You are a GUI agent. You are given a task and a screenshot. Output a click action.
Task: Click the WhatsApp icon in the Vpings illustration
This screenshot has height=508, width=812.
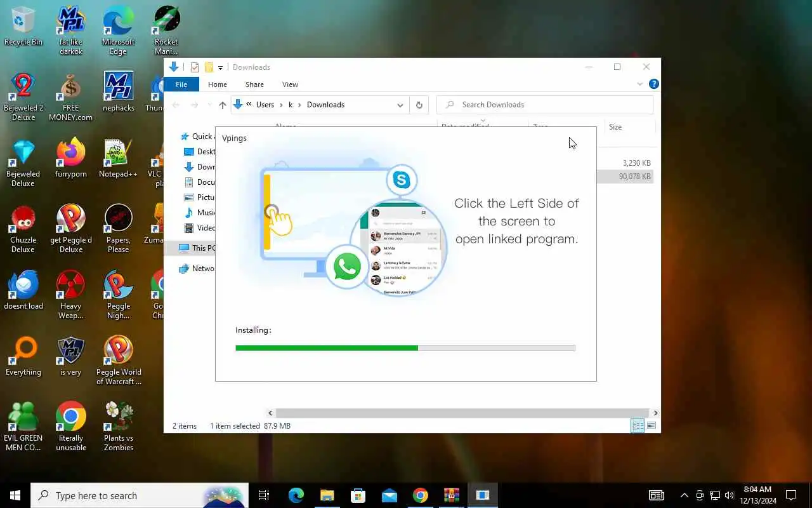[347, 267]
